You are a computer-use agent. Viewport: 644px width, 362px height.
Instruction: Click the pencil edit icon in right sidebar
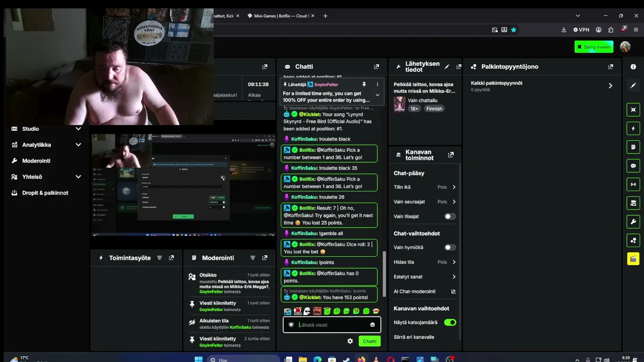pyautogui.click(x=633, y=85)
